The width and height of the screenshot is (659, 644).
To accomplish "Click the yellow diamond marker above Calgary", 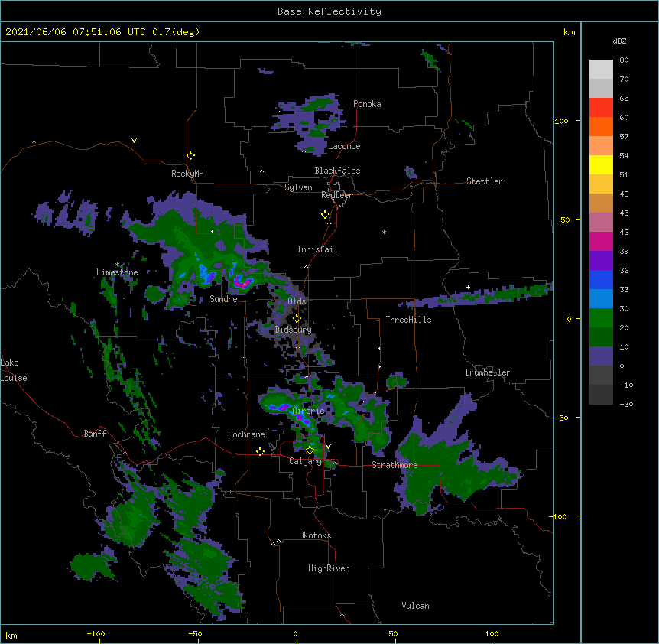I will (310, 450).
